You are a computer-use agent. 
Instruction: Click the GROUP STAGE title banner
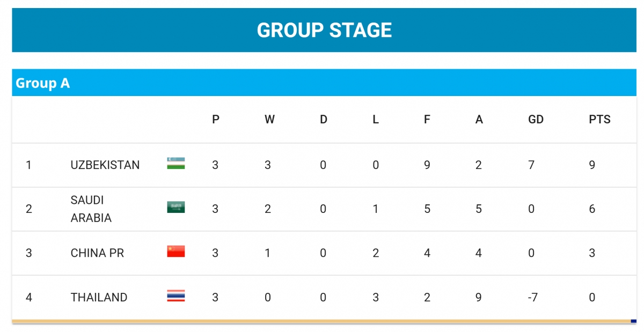(x=324, y=30)
